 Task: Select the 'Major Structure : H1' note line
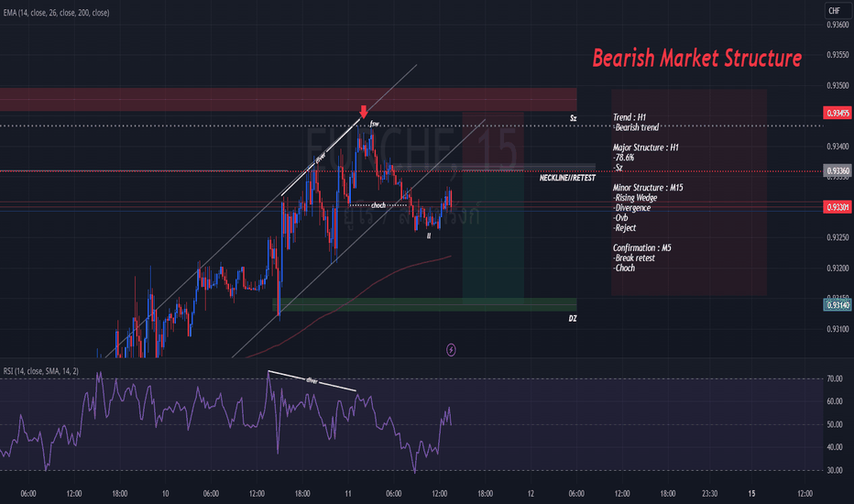pos(645,148)
